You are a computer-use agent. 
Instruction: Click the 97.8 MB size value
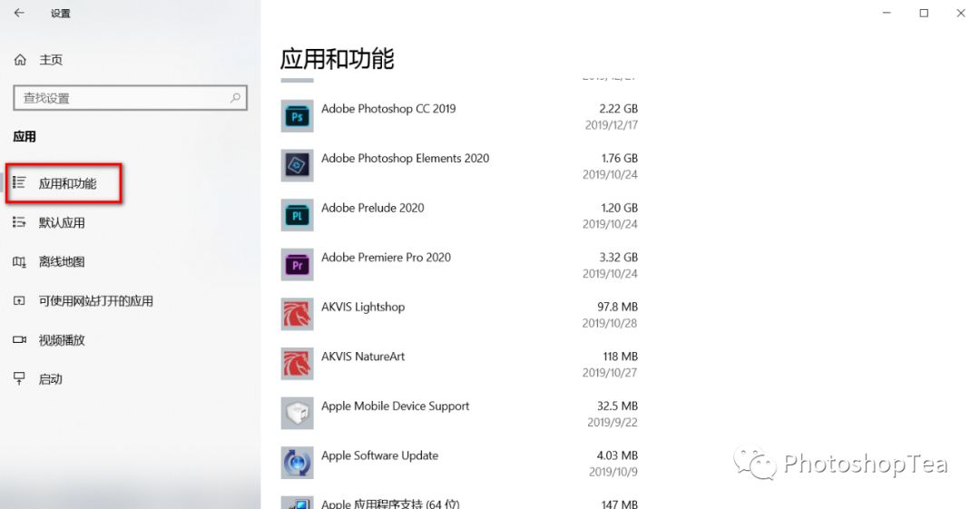618,307
